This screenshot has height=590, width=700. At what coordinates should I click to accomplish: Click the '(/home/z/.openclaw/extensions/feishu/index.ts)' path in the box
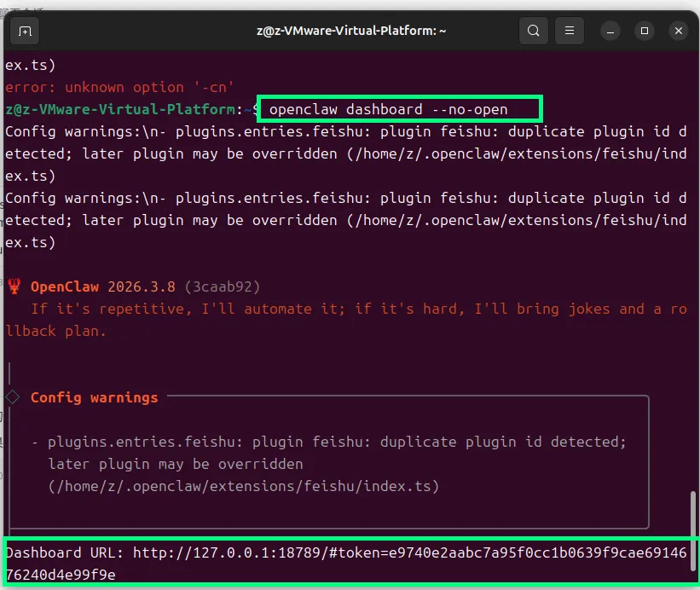click(244, 486)
